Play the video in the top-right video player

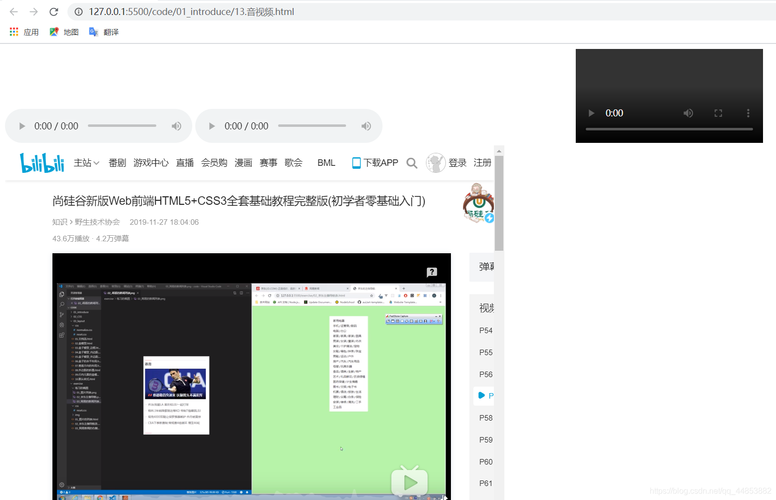point(591,113)
